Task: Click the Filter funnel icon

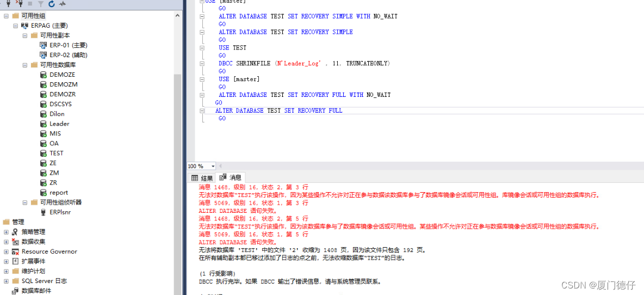Action: click(41, 4)
